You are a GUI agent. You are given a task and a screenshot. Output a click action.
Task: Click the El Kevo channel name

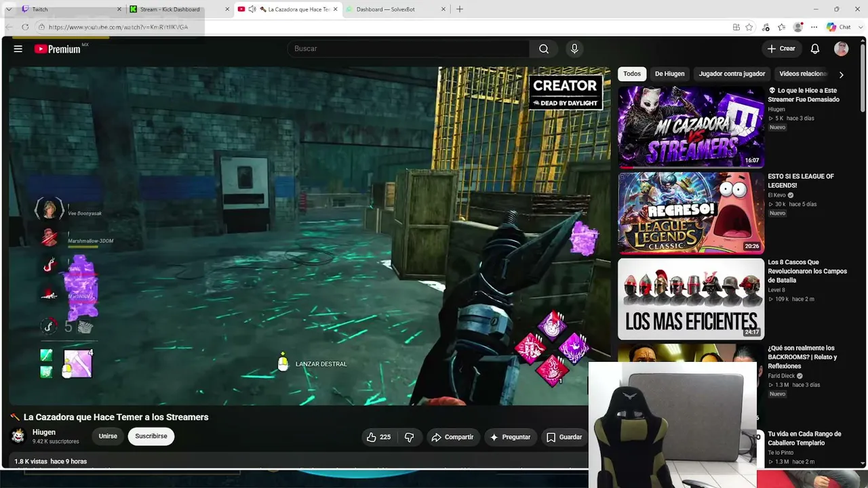776,195
